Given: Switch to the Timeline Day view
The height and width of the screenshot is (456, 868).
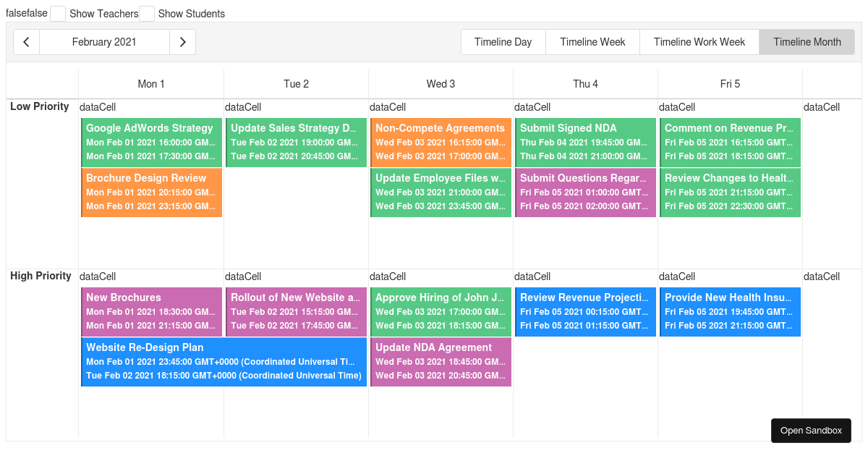Looking at the screenshot, I should point(503,41).
